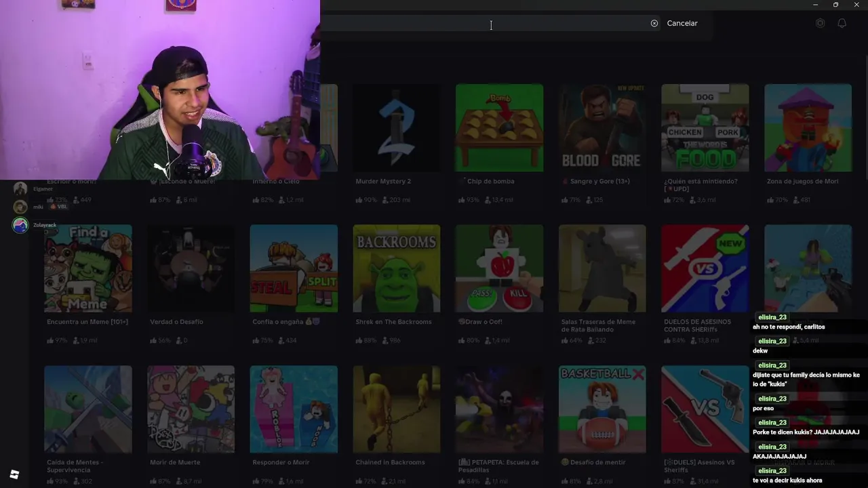
Task: Open the Steal or Split game thumbnail
Action: pyautogui.click(x=294, y=268)
